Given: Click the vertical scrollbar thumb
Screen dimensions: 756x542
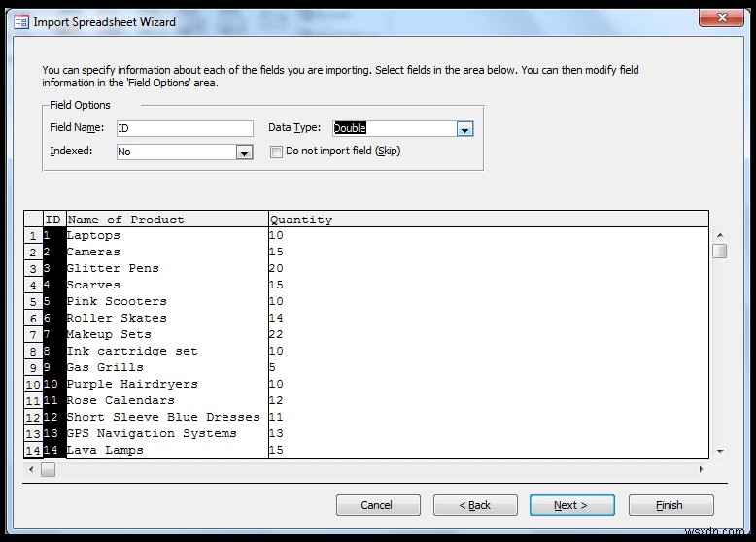Looking at the screenshot, I should click(720, 251).
